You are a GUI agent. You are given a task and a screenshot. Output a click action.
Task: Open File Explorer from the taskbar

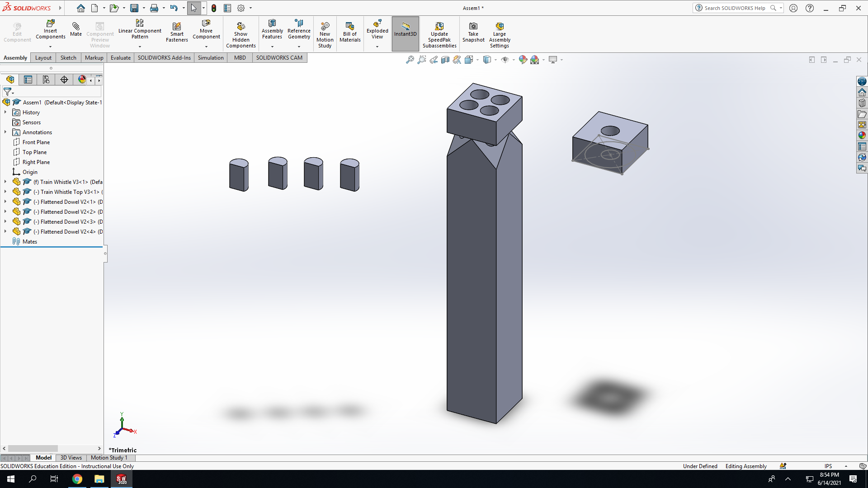coord(99,479)
